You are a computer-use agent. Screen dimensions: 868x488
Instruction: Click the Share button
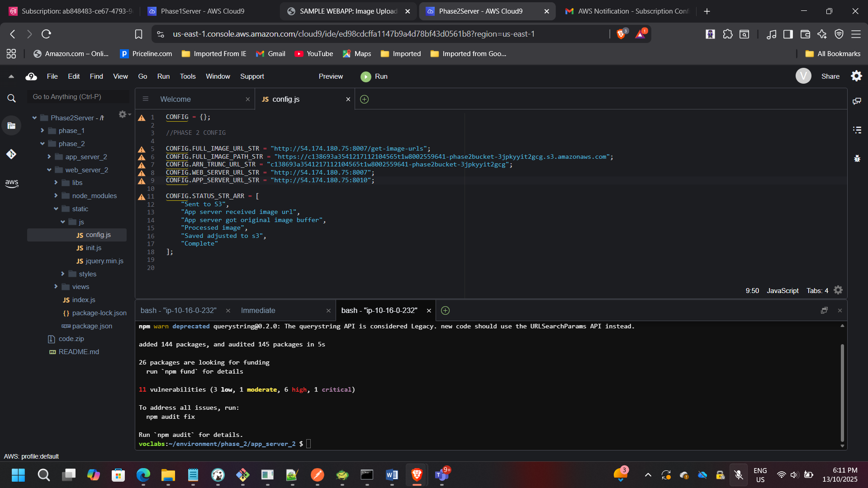coord(830,76)
